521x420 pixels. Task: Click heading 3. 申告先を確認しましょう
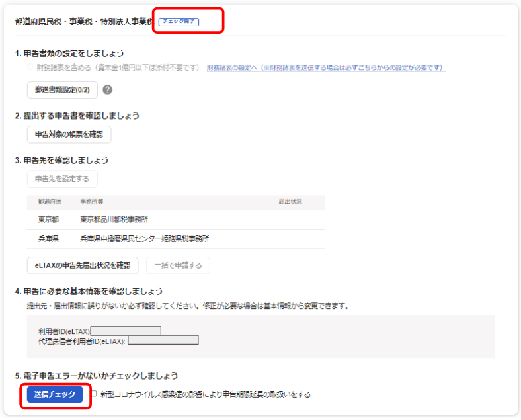pos(61,160)
